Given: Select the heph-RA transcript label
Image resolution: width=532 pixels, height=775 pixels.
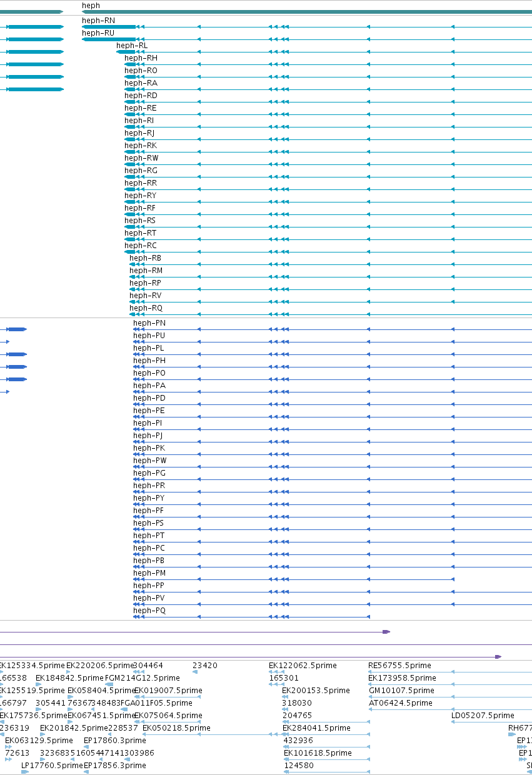Looking at the screenshot, I should coord(141,83).
